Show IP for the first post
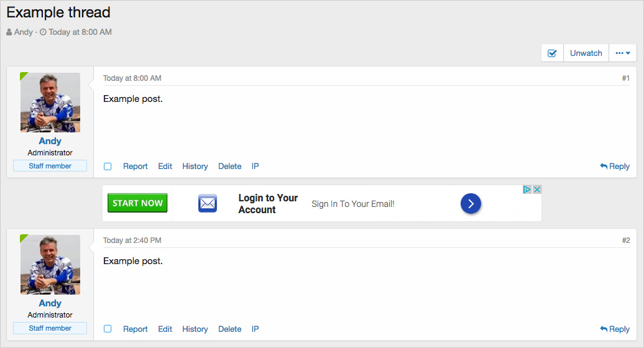This screenshot has height=348, width=644. [x=255, y=167]
